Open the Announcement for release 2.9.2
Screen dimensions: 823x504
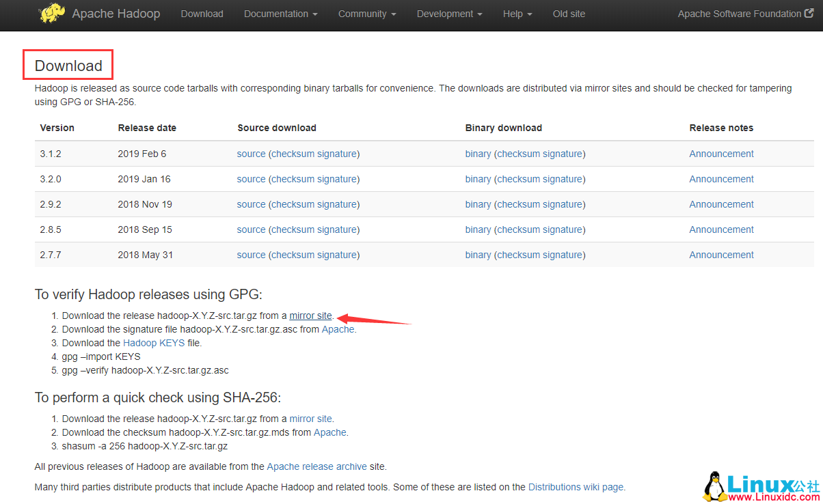tap(721, 204)
